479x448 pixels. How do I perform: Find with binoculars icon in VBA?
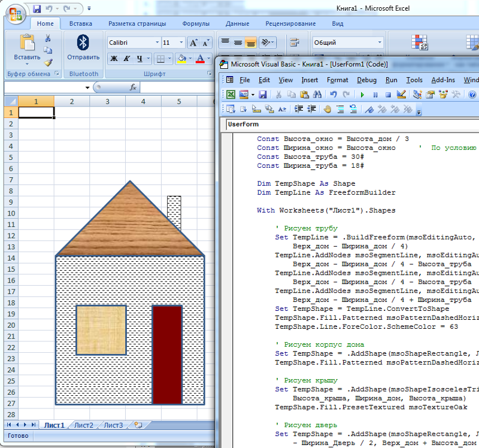[317, 95]
